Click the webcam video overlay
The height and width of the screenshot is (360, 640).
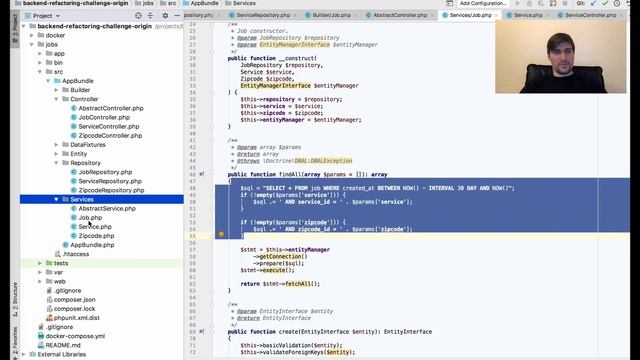(x=560, y=57)
